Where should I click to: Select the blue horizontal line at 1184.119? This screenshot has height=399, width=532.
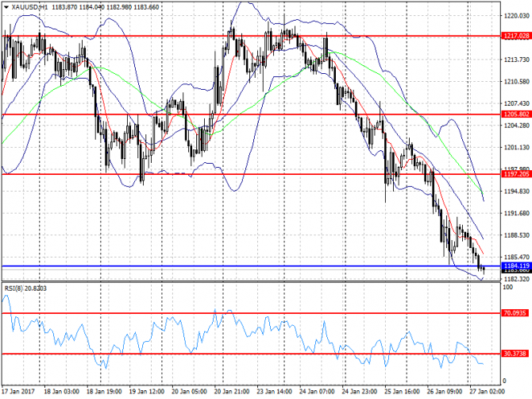[238, 265]
